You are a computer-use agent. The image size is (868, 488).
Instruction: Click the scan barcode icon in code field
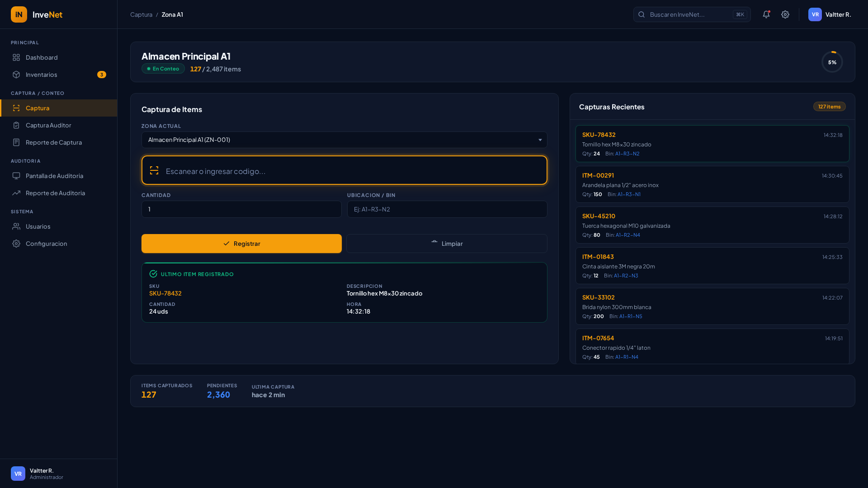pyautogui.click(x=154, y=170)
